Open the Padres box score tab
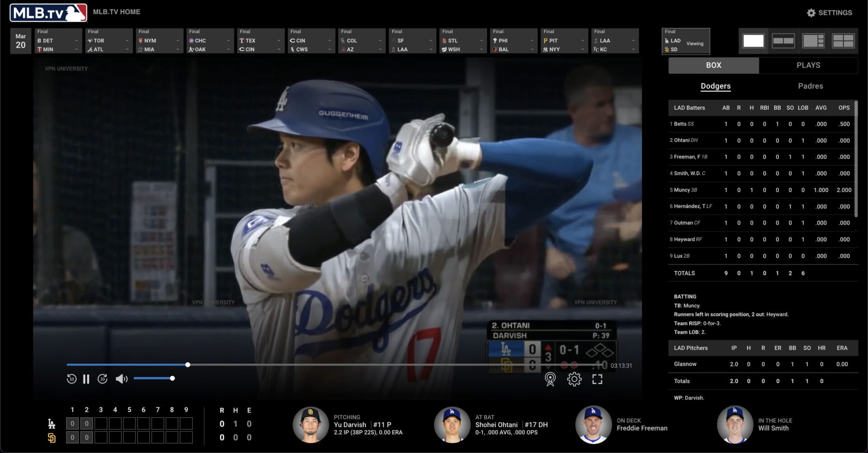The width and height of the screenshot is (868, 453). click(x=811, y=86)
